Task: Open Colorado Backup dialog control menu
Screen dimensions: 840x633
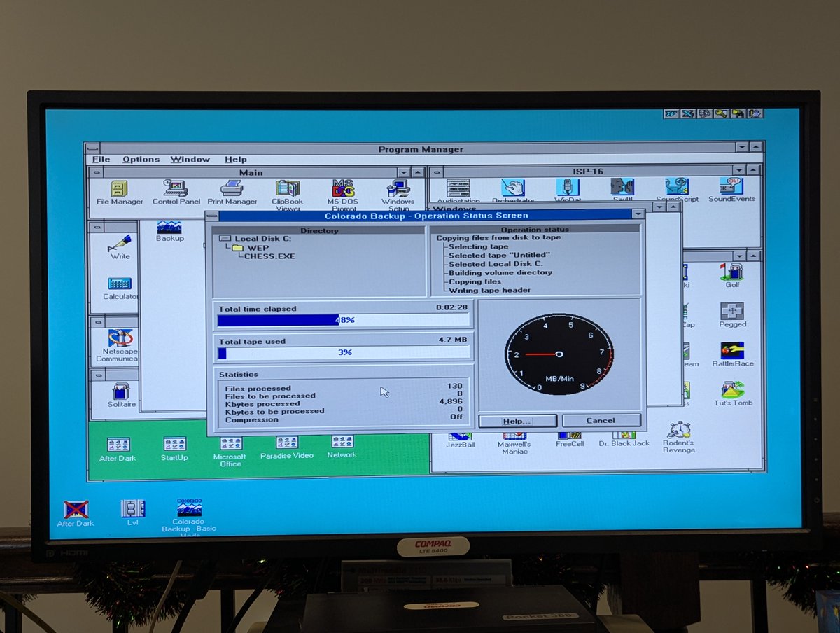Action: (x=212, y=216)
